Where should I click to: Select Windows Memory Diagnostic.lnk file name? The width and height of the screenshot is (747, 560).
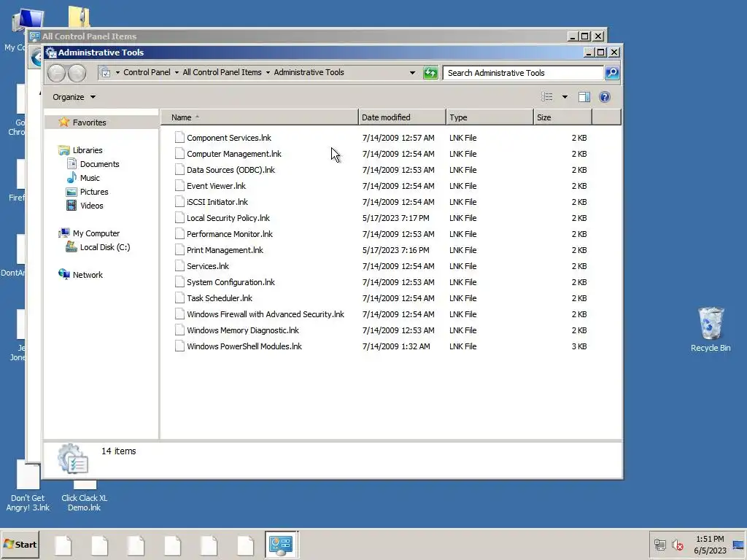pos(243,330)
